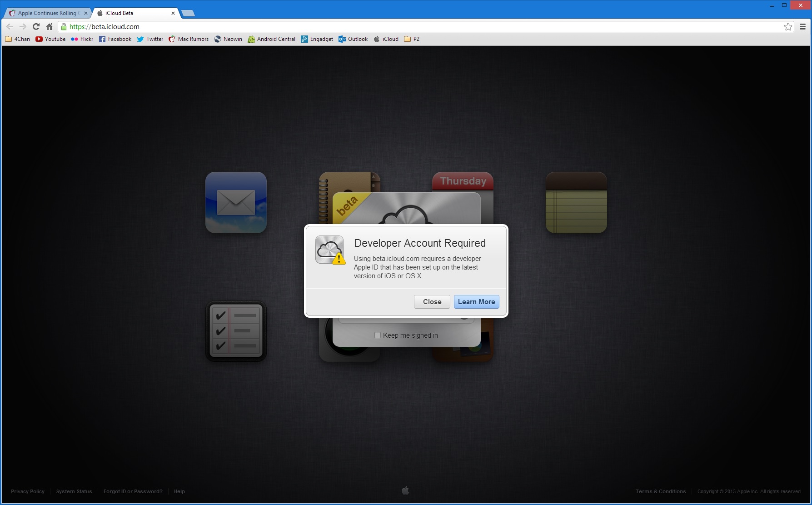Click the browser forward arrow
Image resolution: width=812 pixels, height=505 pixels.
point(23,27)
